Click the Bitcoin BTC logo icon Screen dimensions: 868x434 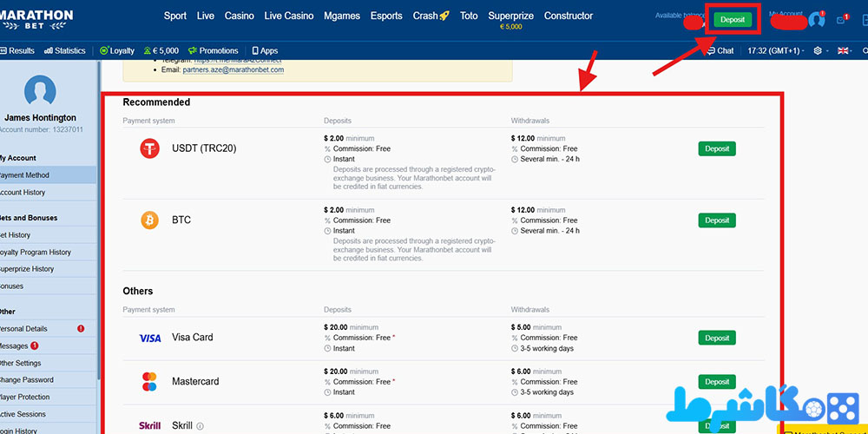[149, 220]
